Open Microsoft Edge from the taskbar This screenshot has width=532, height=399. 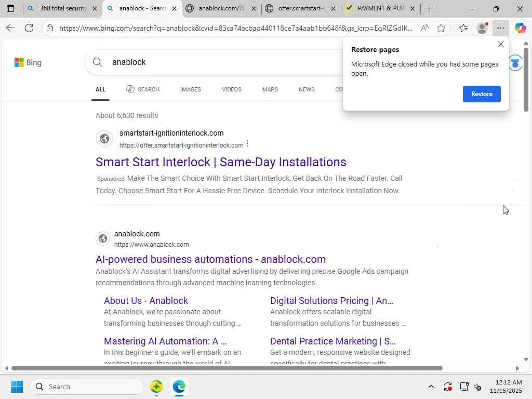tap(179, 387)
